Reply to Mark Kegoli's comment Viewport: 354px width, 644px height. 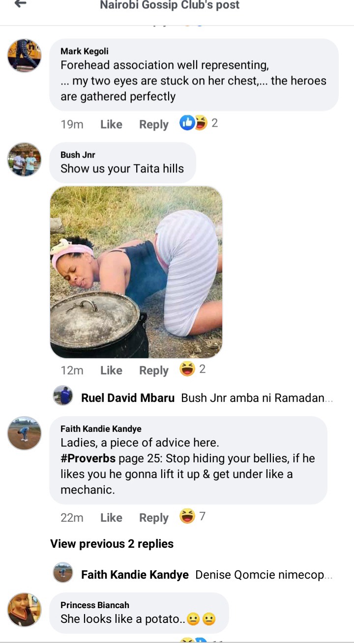coord(154,125)
